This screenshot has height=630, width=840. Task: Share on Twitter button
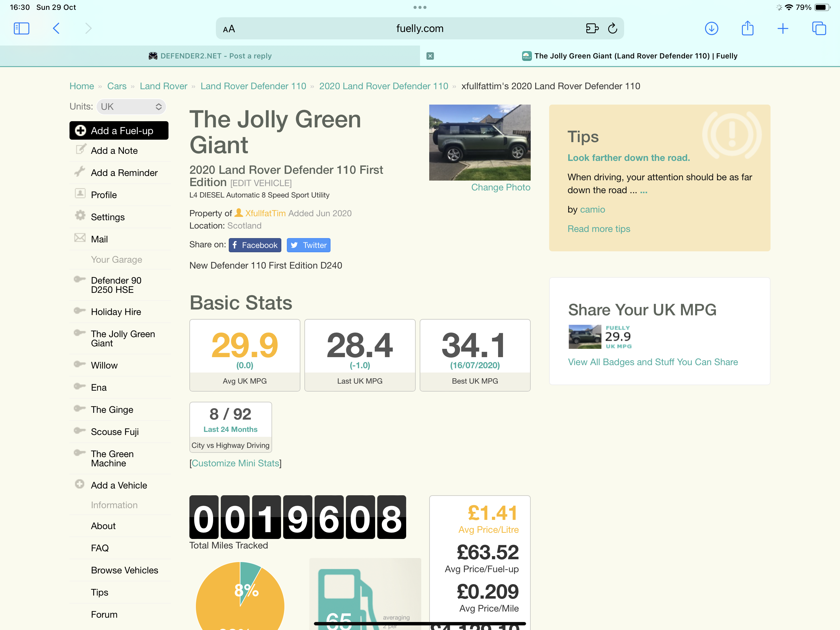(x=308, y=245)
